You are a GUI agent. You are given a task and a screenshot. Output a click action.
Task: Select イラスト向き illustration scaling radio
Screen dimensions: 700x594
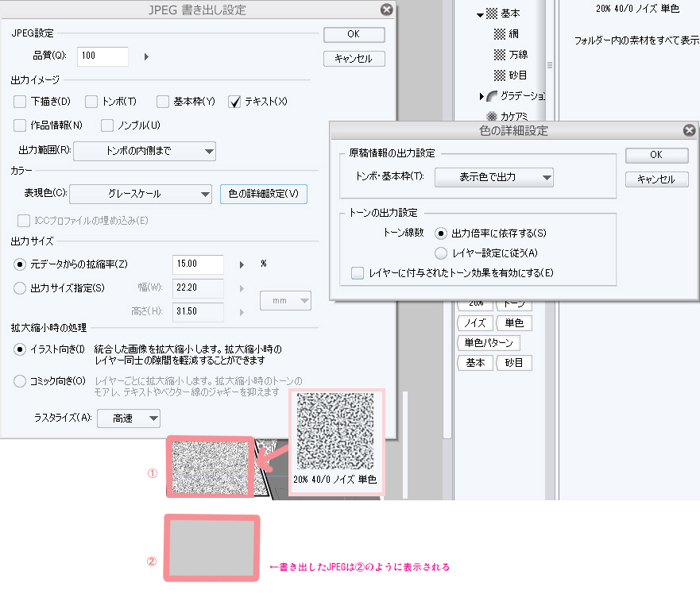20,349
